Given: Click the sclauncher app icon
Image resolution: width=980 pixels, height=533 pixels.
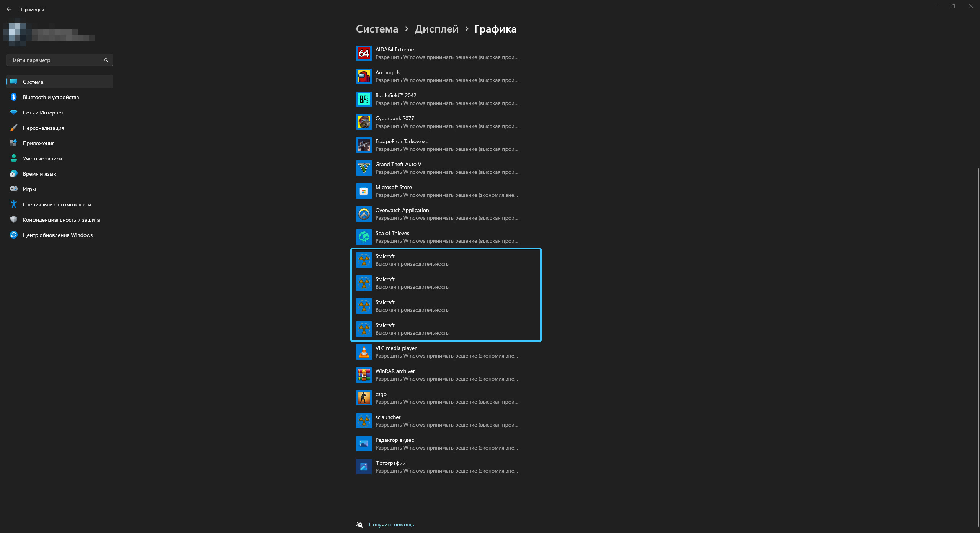Looking at the screenshot, I should [364, 421].
